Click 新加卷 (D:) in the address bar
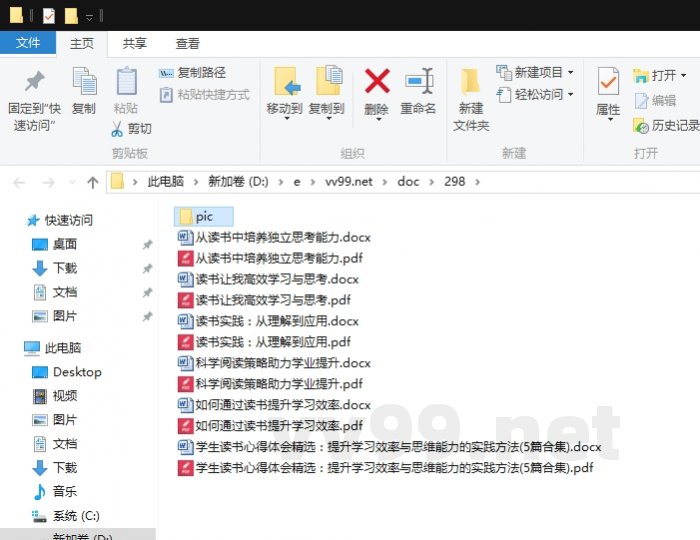Viewport: 700px width, 540px height. point(238,182)
